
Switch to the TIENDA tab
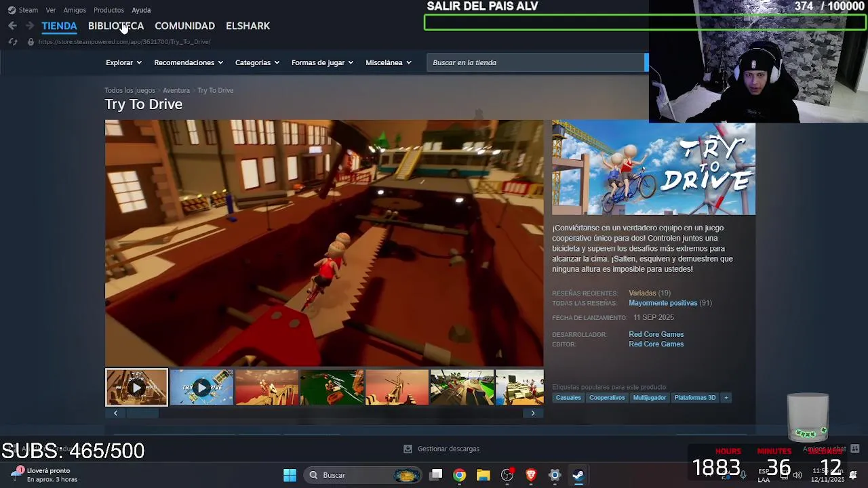pos(59,26)
